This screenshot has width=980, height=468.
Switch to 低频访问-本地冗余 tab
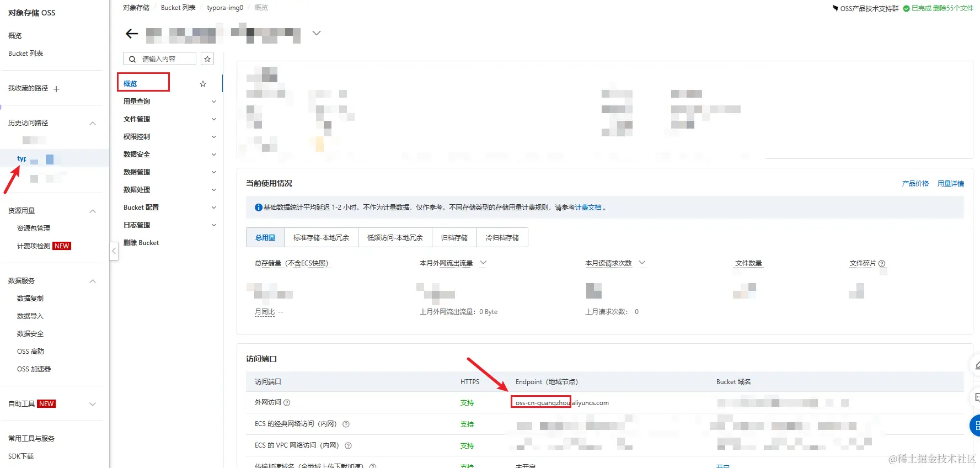click(395, 238)
